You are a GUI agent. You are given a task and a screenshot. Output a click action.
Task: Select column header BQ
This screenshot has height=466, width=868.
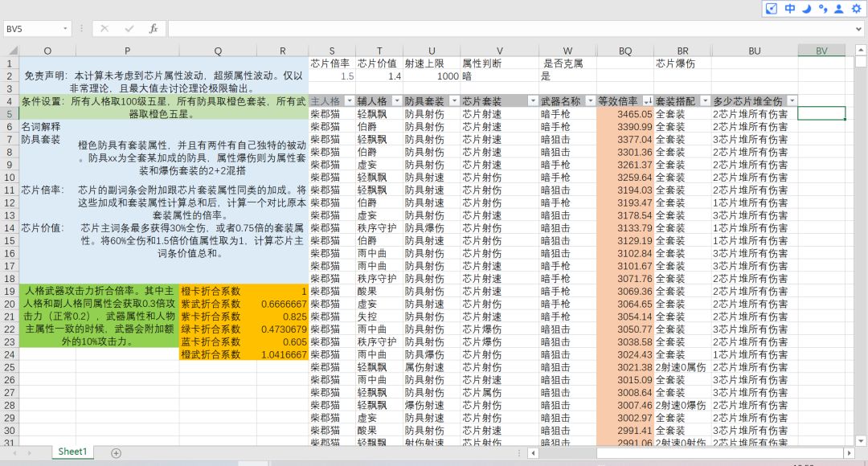click(x=625, y=51)
